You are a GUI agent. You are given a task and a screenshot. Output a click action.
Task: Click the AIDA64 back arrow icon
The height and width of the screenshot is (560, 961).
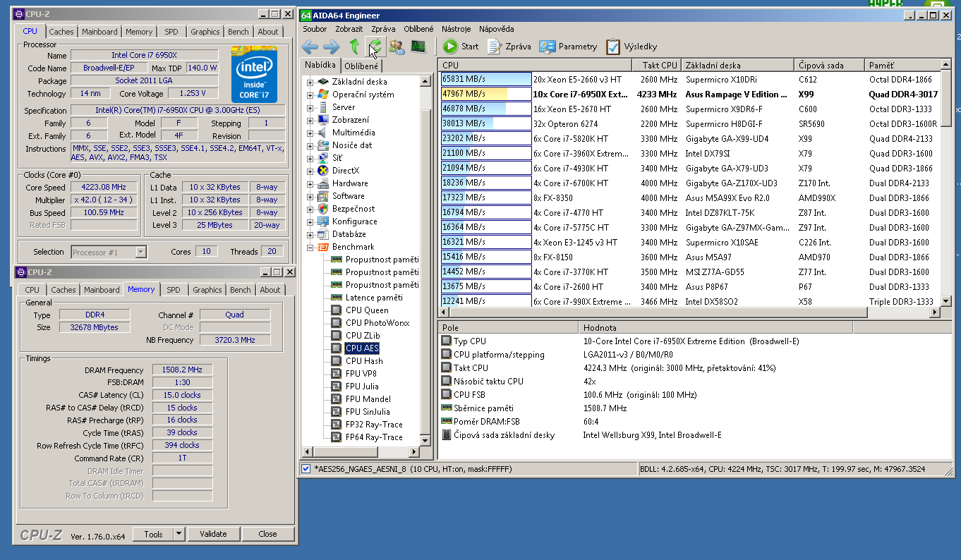click(x=310, y=47)
